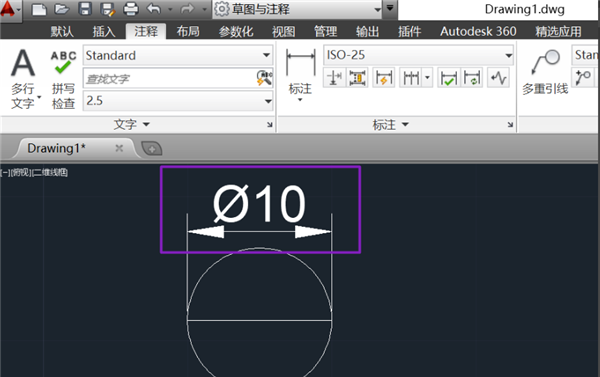Close the Drawing1* file tab
Viewport: 600px width, 377px height.
119,148
